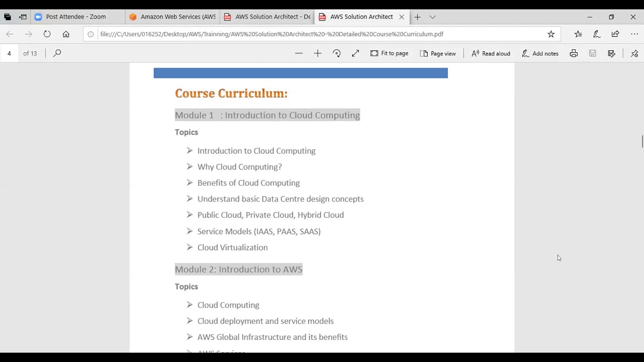The height and width of the screenshot is (362, 644).
Task: Open PDF search magnifier
Action: coord(57,53)
